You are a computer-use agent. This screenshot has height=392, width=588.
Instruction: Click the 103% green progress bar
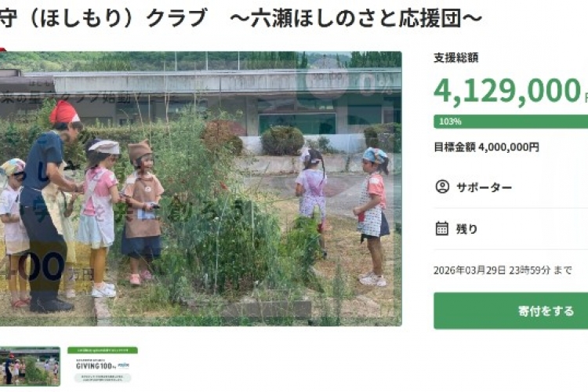point(510,122)
